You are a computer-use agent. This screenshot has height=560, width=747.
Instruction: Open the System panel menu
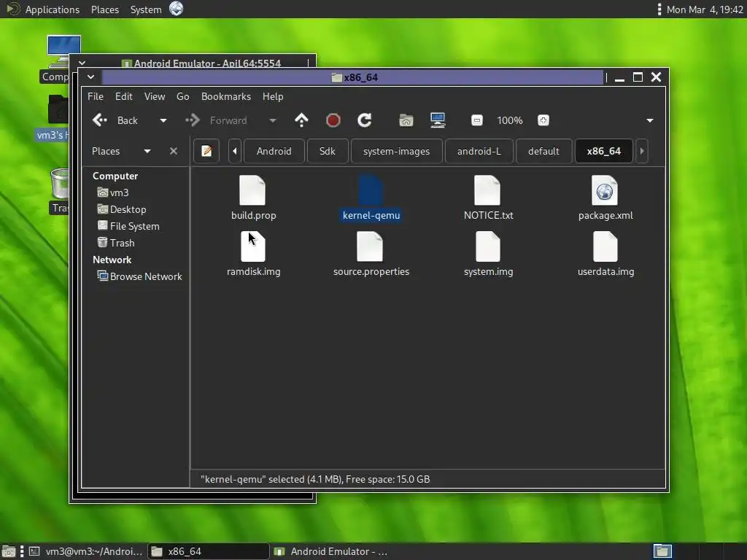146,9
